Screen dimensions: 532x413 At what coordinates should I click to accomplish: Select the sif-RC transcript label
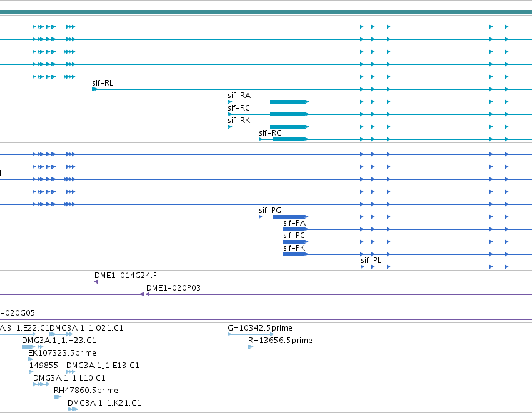pyautogui.click(x=239, y=108)
